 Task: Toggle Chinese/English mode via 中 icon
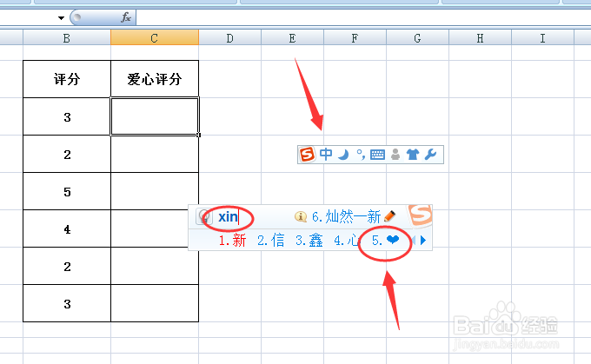(326, 154)
